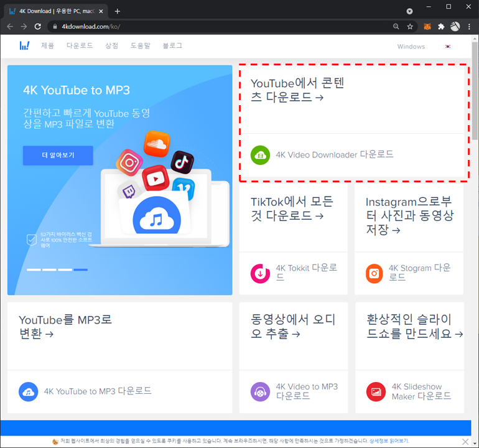Click the red 4K Slideshow Maker icon
479x448 pixels.
[376, 392]
